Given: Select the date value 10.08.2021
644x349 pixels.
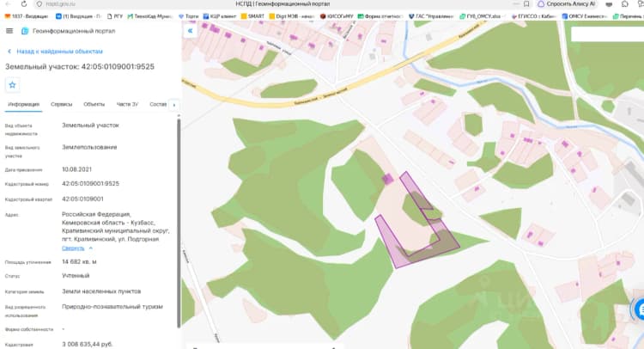Looking at the screenshot, I should [76, 169].
